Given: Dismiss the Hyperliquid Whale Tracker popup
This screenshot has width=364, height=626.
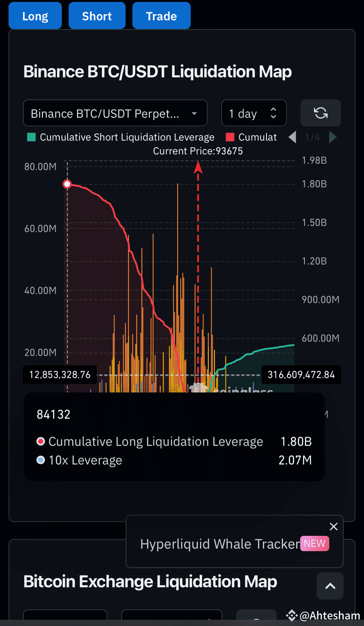Looking at the screenshot, I should pyautogui.click(x=334, y=526).
